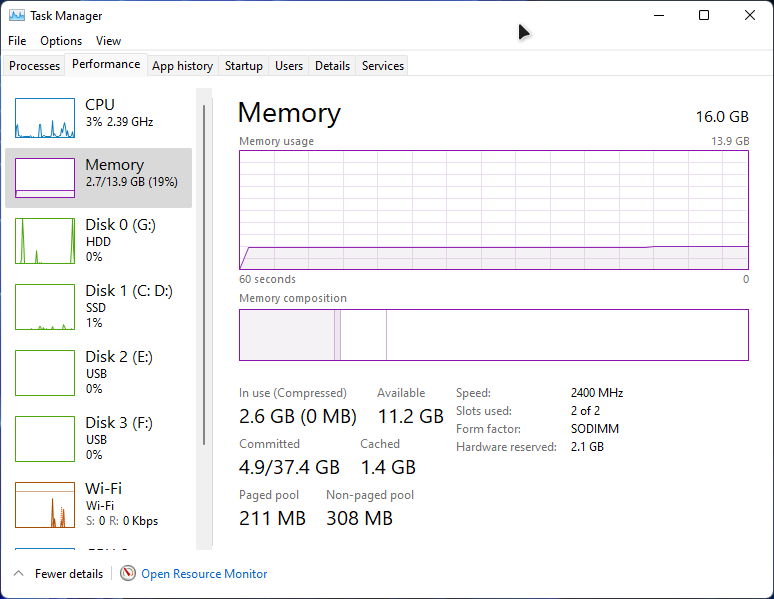Select the Disk 2 (E:) graph thumbnail
The width and height of the screenshot is (774, 599).
pyautogui.click(x=45, y=373)
